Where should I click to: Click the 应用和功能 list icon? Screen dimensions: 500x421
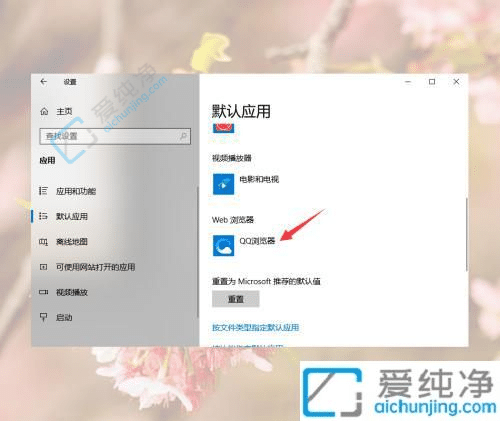[x=43, y=191]
